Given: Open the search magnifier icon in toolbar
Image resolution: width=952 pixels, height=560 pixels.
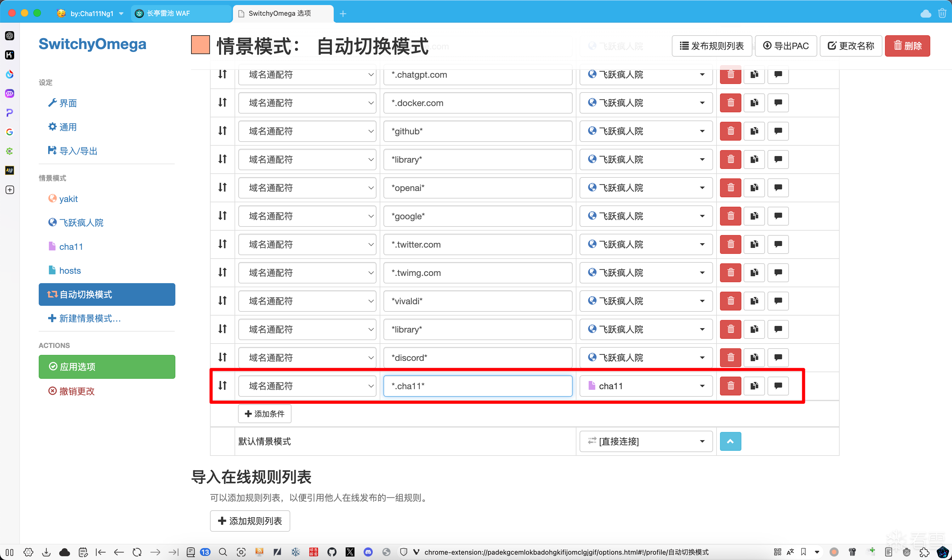Looking at the screenshot, I should pyautogui.click(x=223, y=552).
